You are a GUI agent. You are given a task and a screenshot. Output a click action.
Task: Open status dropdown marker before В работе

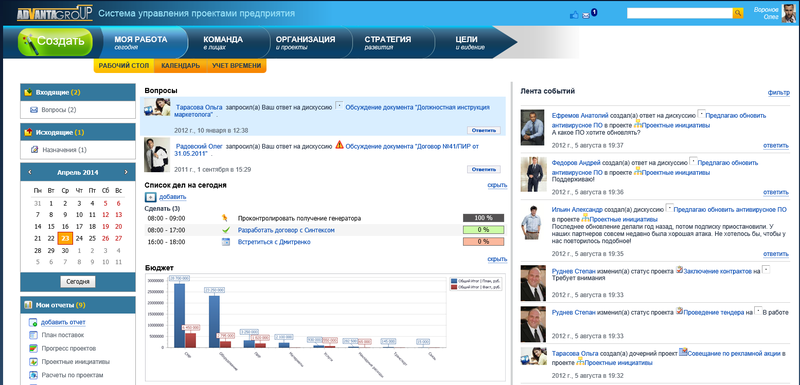coord(758,310)
